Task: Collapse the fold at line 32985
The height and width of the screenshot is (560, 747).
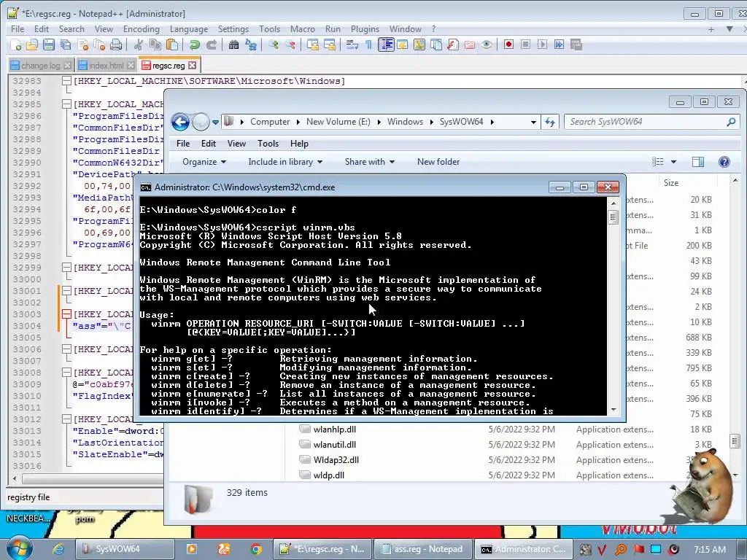Action: tap(66, 104)
